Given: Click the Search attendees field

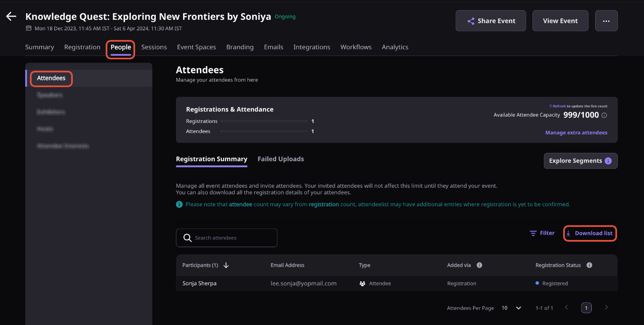Looking at the screenshot, I should [226, 238].
